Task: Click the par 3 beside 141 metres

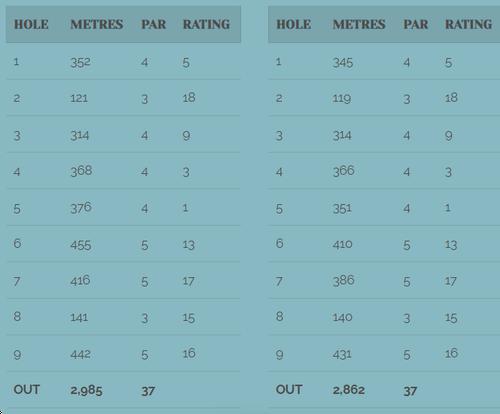Action: (144, 318)
